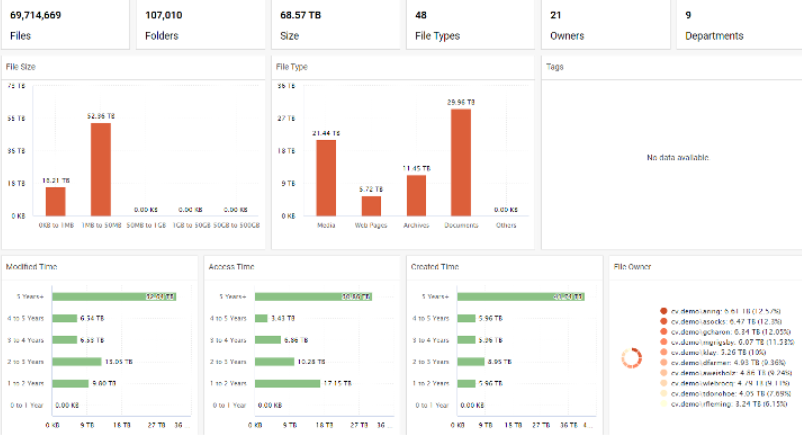Select the Documents bar in File Type chart
802x438 pixels.
[460, 162]
